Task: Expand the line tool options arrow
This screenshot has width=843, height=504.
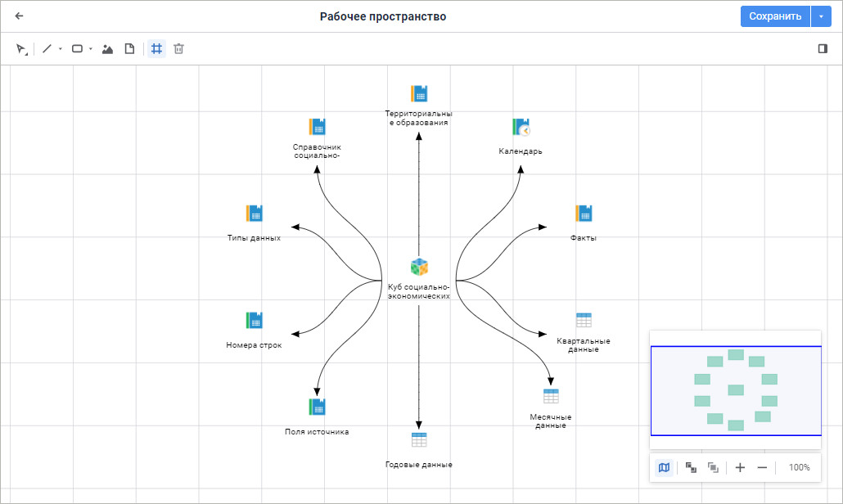Action: (x=61, y=49)
